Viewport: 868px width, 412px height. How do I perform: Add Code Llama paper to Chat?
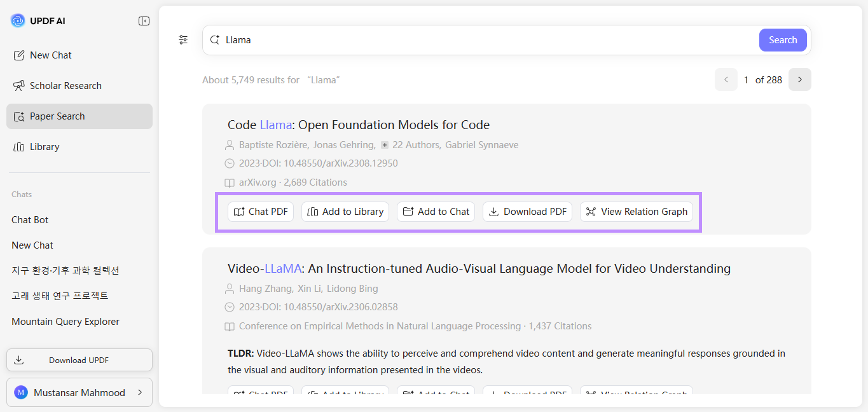click(436, 212)
